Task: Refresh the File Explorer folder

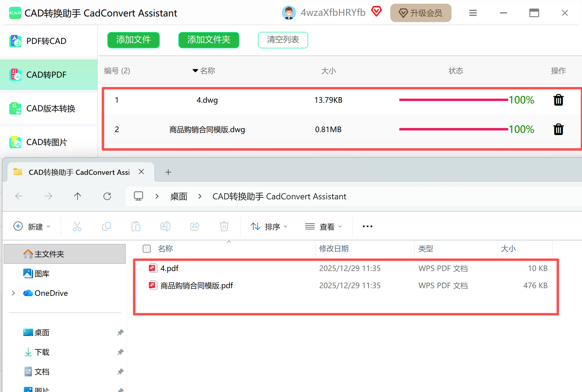Action: (x=107, y=196)
